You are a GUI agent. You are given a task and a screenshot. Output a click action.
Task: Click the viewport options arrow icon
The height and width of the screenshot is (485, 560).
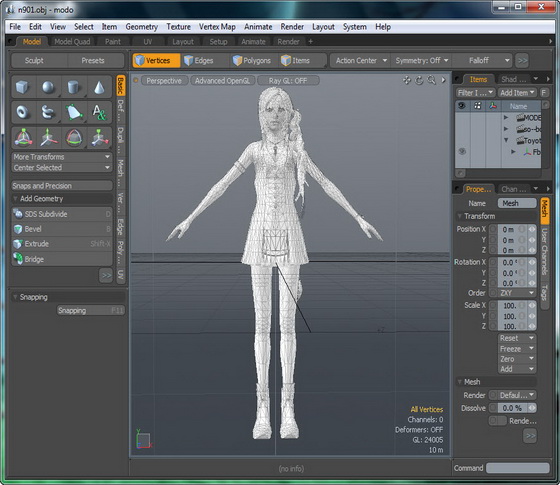pyautogui.click(x=443, y=80)
